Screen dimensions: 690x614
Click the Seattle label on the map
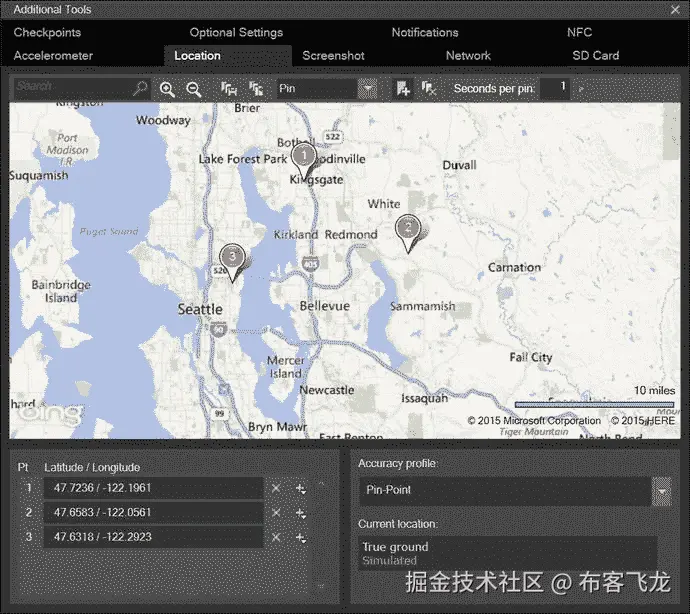(x=200, y=309)
